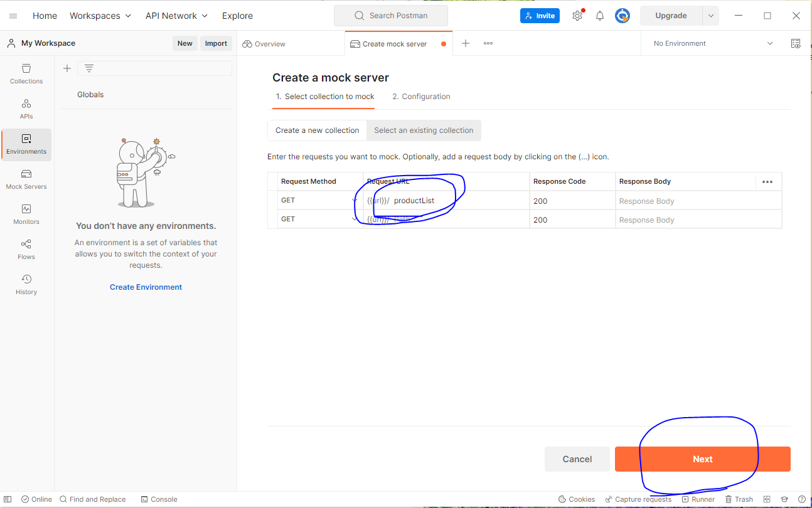
Task: Click the Search Postman field
Action: point(391,16)
